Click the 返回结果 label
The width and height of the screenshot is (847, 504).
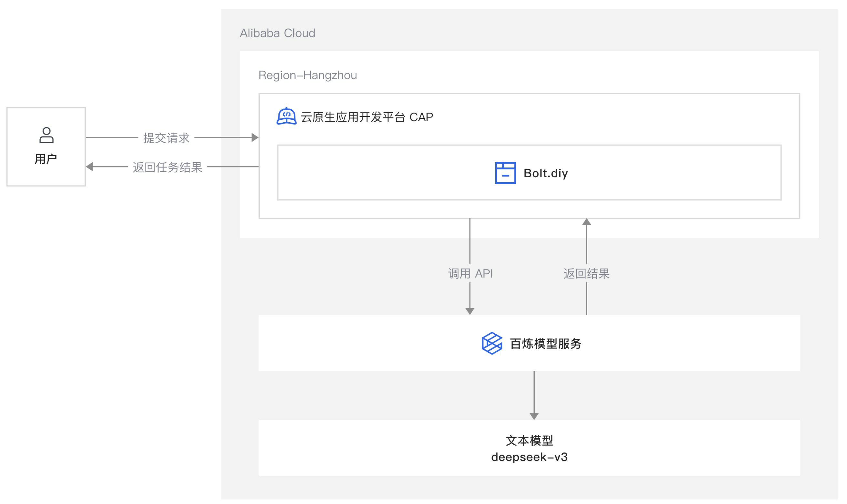tap(587, 273)
